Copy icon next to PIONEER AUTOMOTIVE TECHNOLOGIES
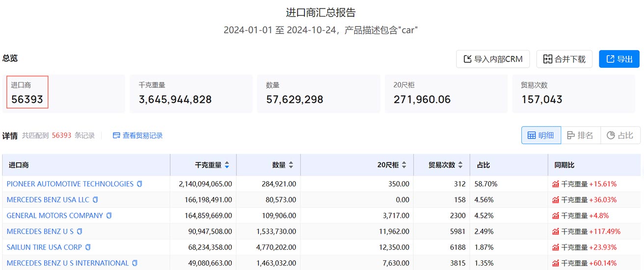This screenshot has height=270, width=644. click(x=139, y=184)
